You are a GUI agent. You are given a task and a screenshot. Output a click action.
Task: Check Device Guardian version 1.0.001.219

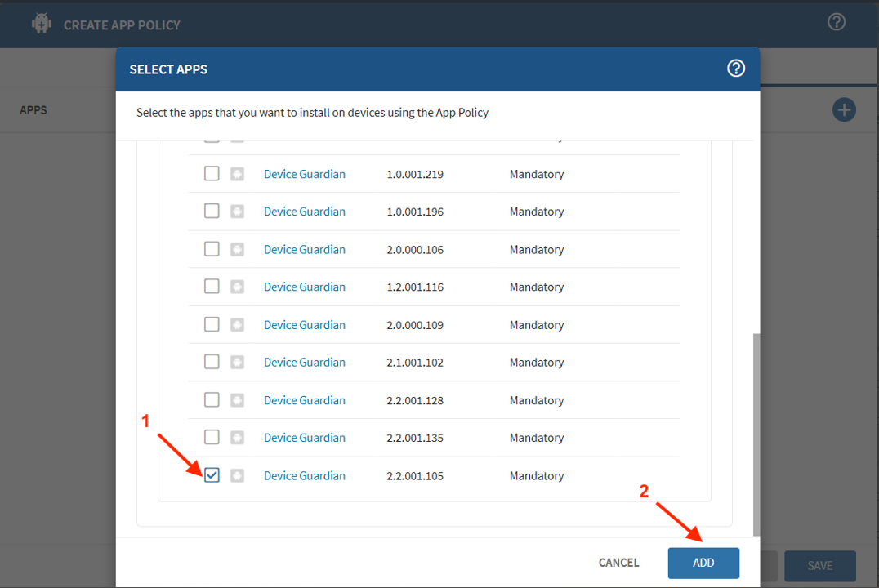(x=212, y=174)
